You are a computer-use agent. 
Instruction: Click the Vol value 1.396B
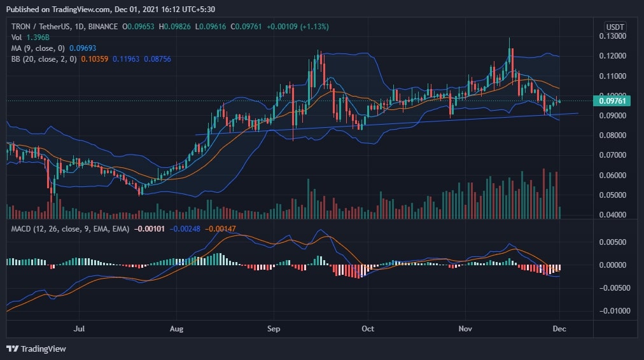[37, 38]
